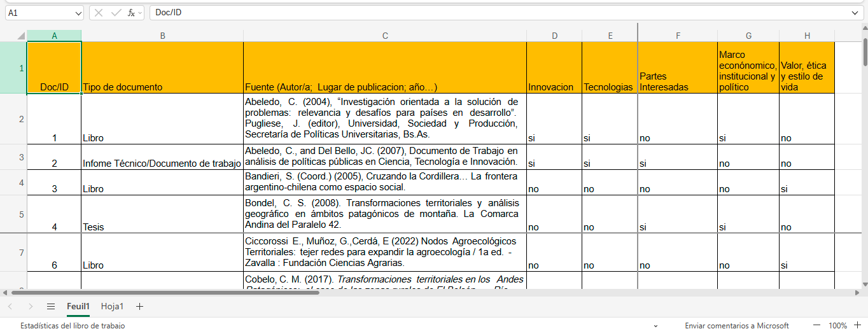Select column H header
The height and width of the screenshot is (329, 868).
tap(807, 36)
